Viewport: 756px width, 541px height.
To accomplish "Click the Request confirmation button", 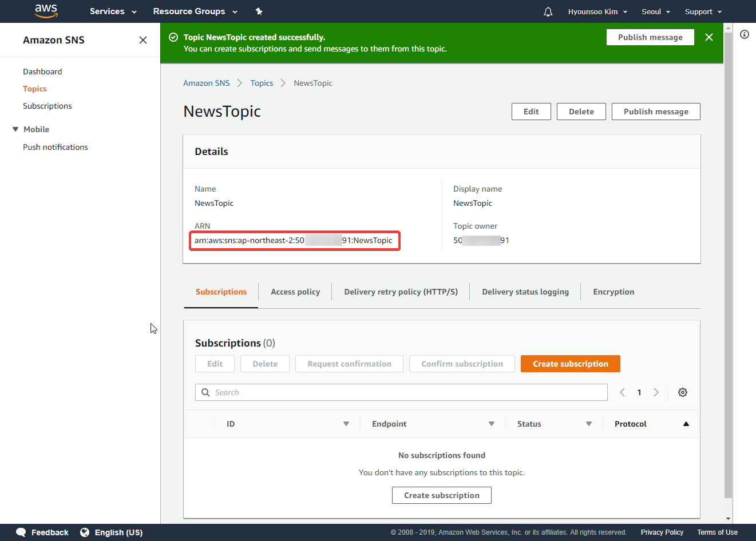I will coord(349,364).
